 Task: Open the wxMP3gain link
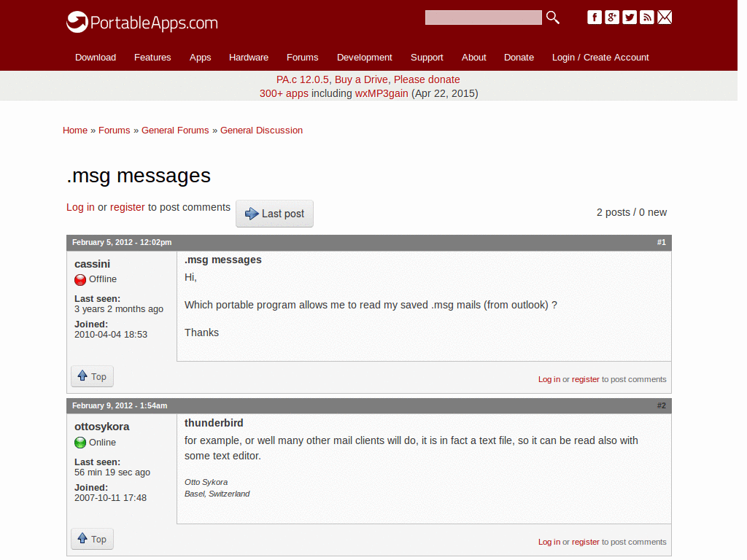click(382, 93)
